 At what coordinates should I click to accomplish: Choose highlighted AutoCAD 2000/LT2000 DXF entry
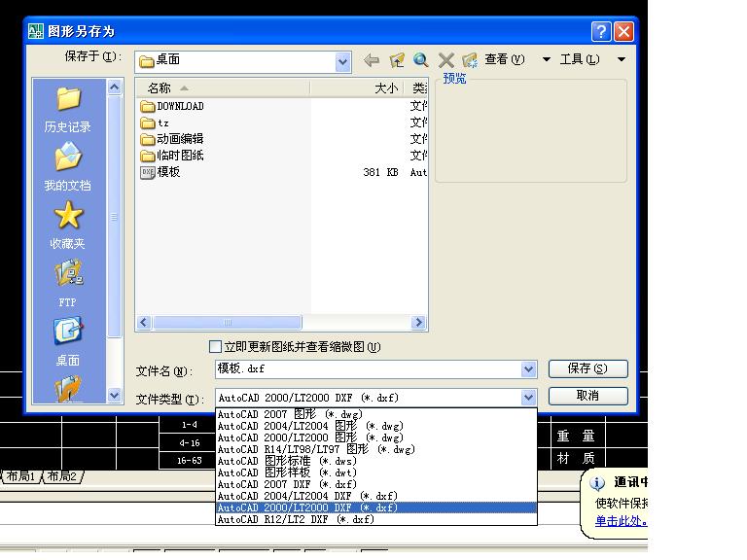coord(376,507)
